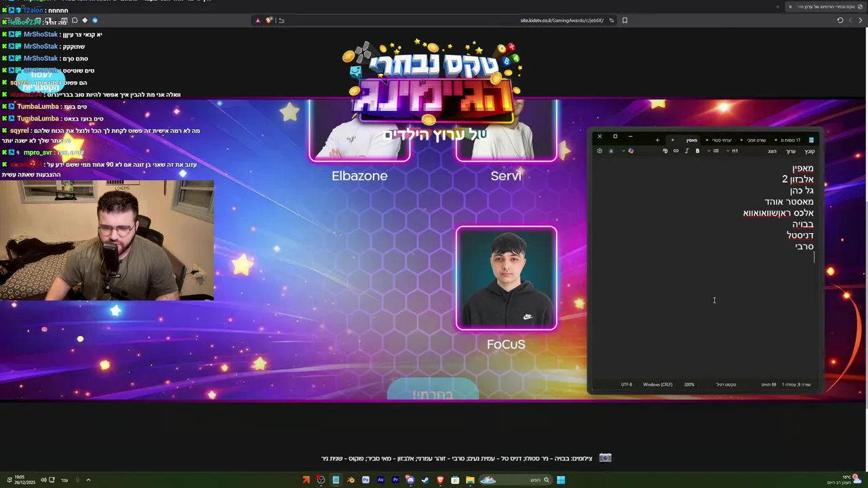Click Windows (CRLF) line ending status
Image resolution: width=868 pixels, height=488 pixels.
click(x=658, y=384)
